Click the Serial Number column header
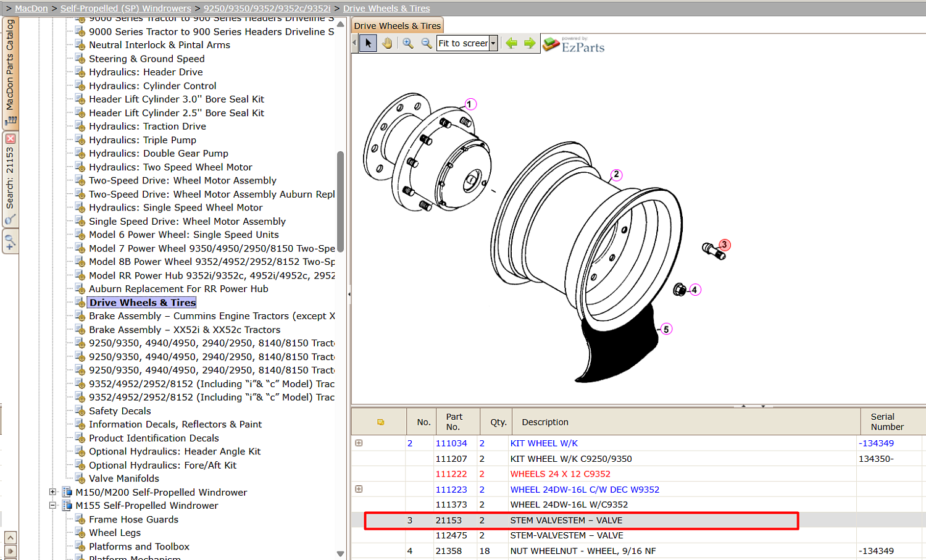The image size is (926, 560). [887, 422]
